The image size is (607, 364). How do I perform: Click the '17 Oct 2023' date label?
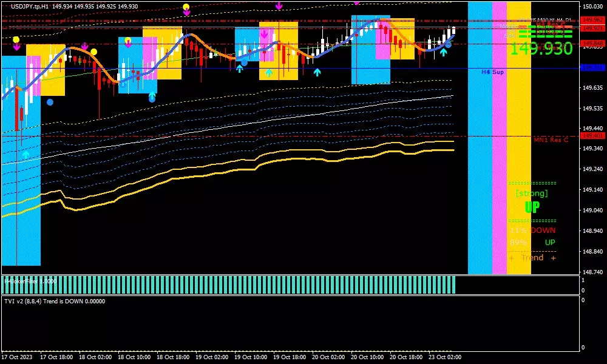[17, 357]
